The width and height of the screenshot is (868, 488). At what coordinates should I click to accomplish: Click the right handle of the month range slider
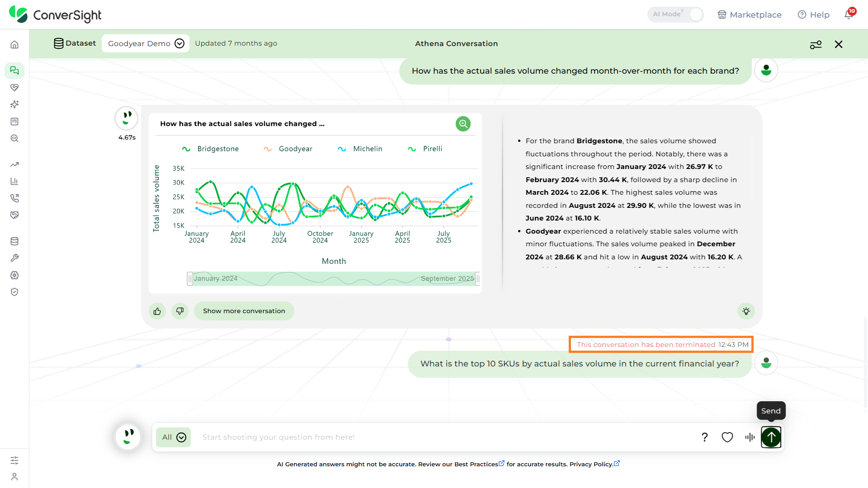[478, 279]
